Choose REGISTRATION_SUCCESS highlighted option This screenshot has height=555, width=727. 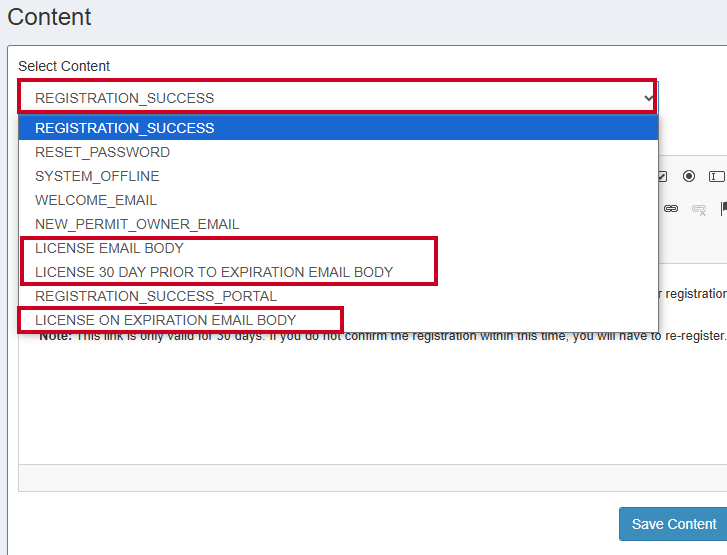click(x=338, y=128)
